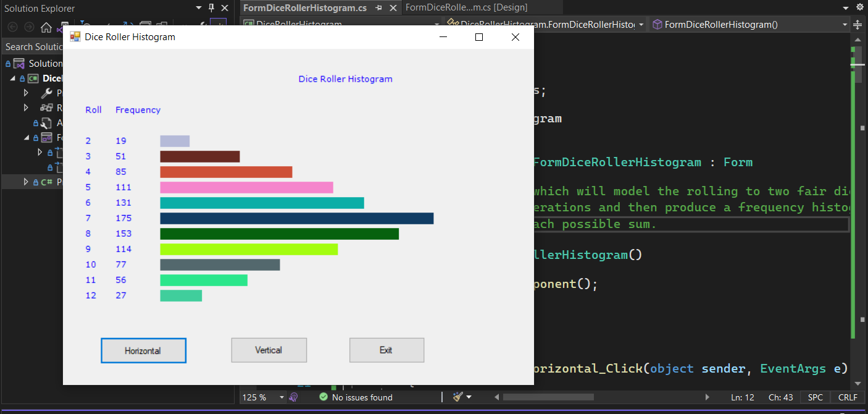Click the wrench icon on Properties node

(46, 93)
